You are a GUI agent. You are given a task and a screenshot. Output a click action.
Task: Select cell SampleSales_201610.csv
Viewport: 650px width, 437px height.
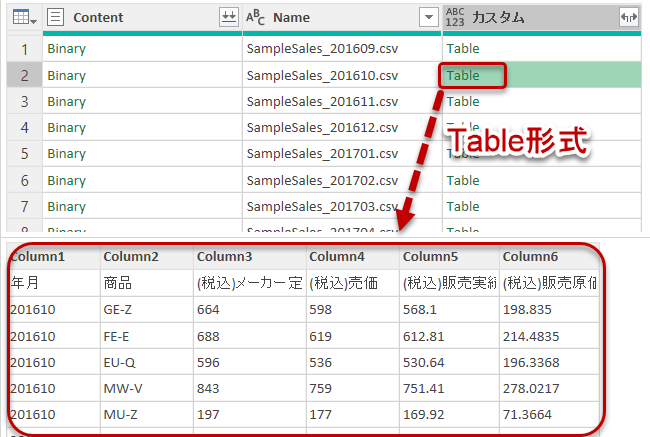342,75
